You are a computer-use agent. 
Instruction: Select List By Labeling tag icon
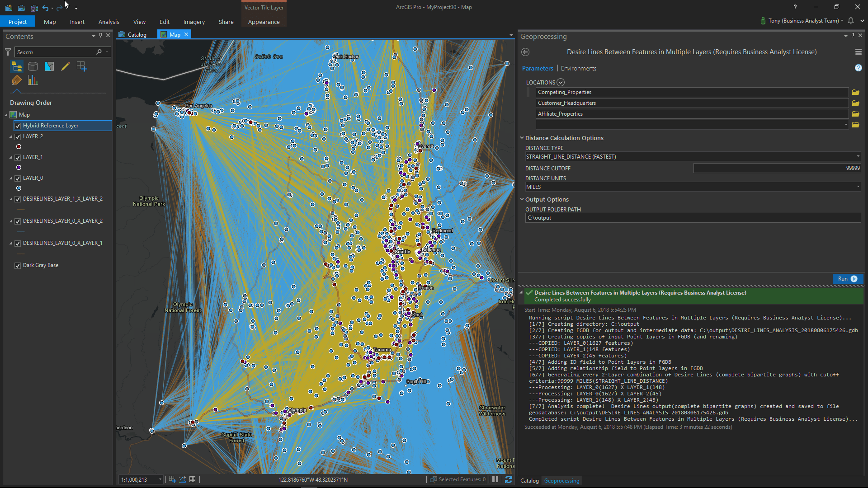[17, 80]
